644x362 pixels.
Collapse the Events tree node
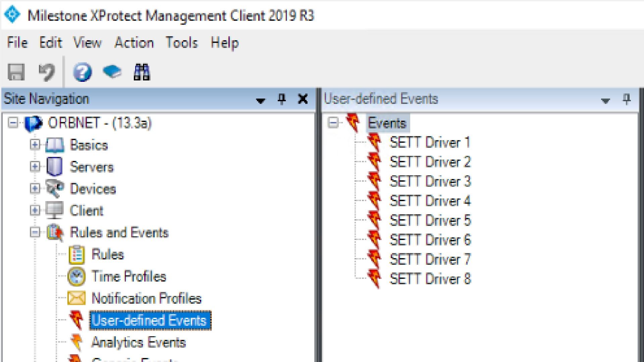(x=333, y=123)
